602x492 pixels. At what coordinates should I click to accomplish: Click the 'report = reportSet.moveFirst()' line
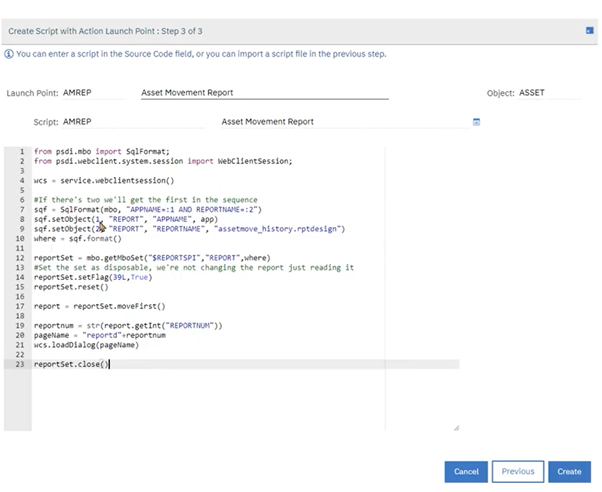99,306
